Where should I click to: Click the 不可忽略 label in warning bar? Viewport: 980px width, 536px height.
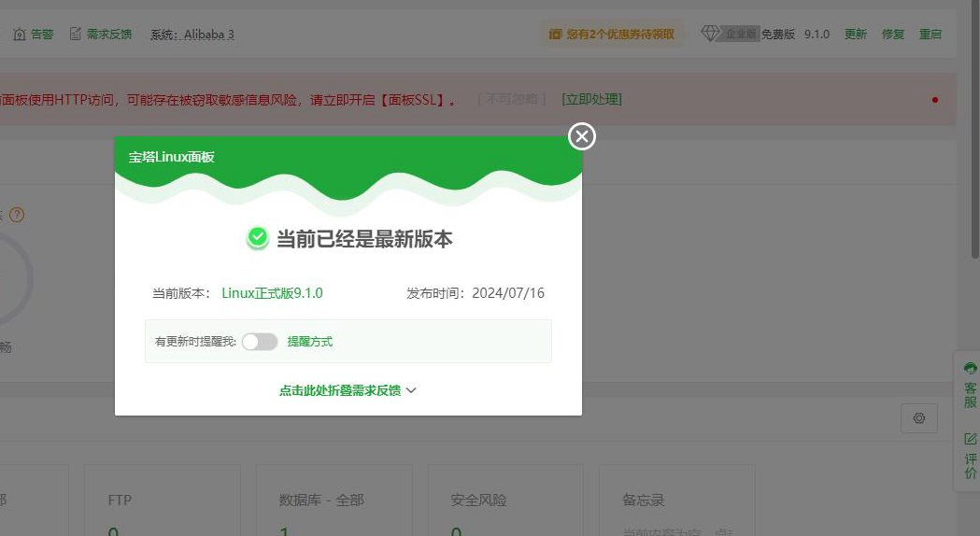512,99
